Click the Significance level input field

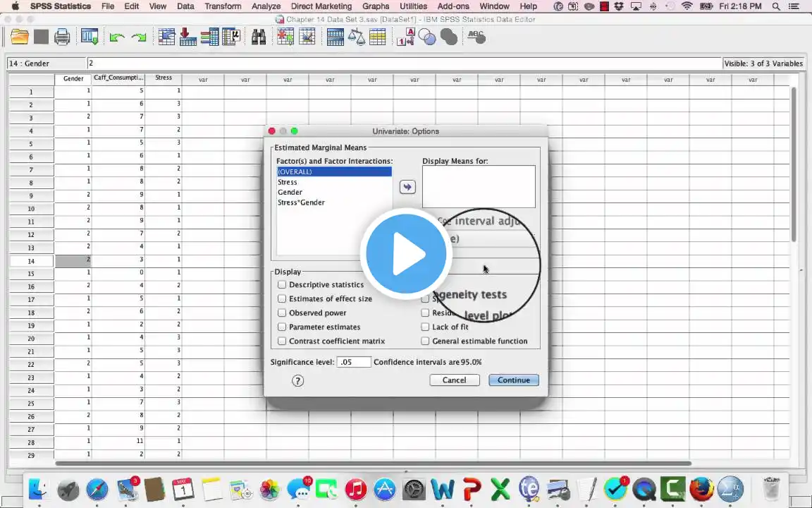pyautogui.click(x=354, y=362)
